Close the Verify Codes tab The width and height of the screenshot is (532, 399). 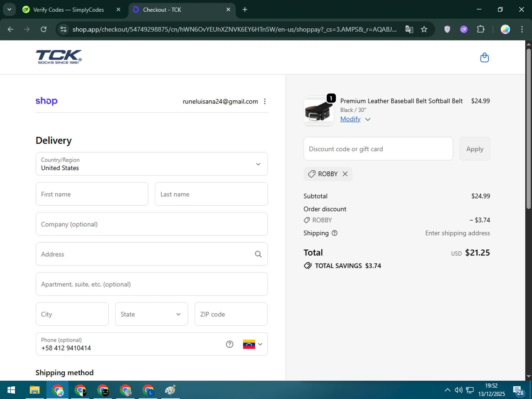coord(118,10)
